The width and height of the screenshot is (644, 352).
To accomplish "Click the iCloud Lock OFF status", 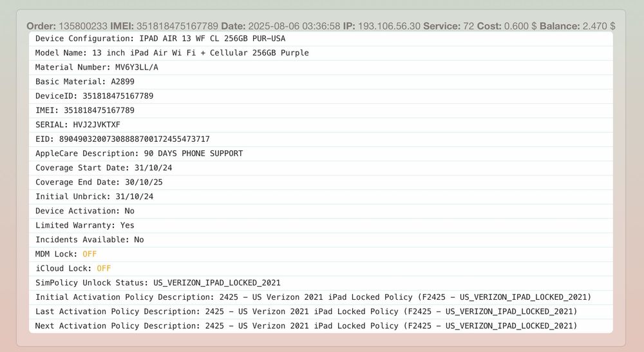I will [104, 268].
